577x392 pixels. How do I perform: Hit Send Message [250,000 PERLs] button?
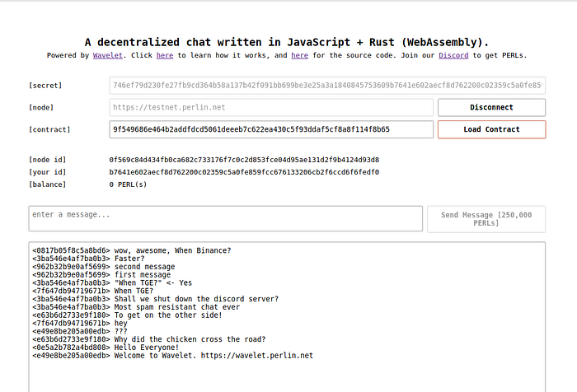click(x=486, y=219)
